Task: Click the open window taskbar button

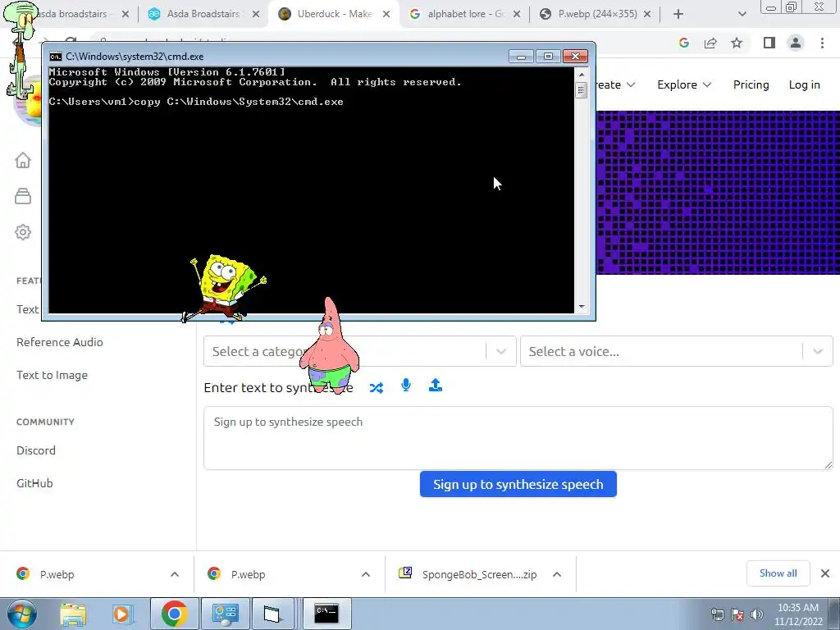Action: (x=276, y=614)
